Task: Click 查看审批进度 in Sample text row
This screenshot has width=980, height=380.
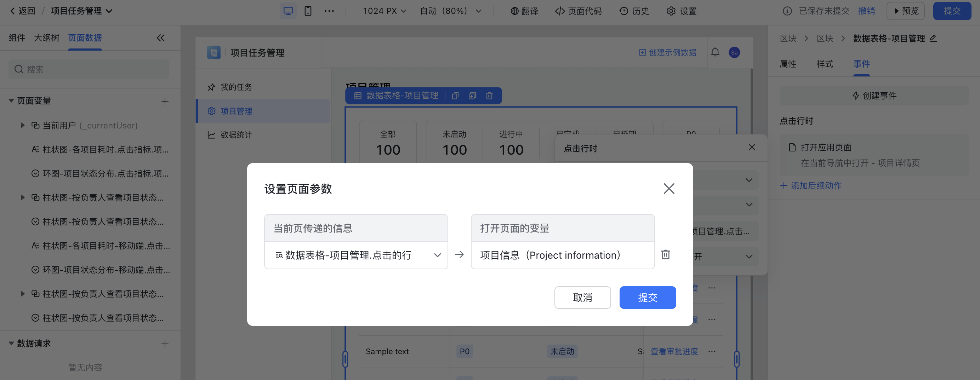Action: pos(674,351)
